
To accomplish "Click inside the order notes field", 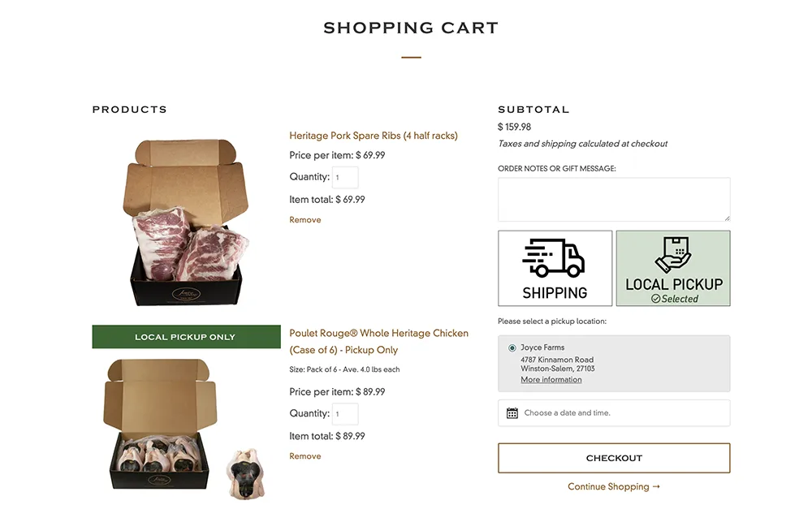I will click(613, 199).
